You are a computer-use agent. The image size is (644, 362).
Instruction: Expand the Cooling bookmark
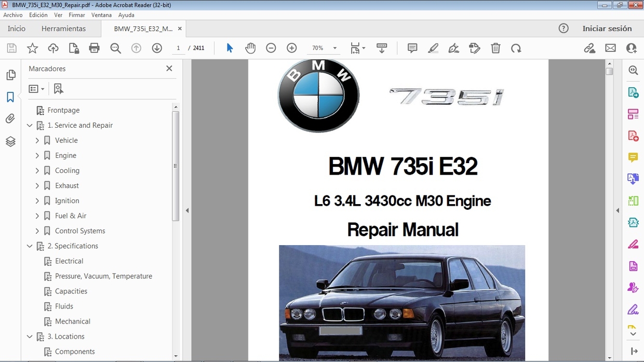pyautogui.click(x=37, y=171)
